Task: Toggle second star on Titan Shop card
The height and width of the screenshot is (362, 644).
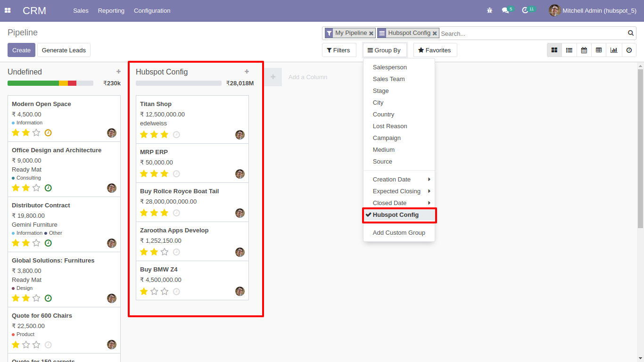Action: pyautogui.click(x=154, y=135)
